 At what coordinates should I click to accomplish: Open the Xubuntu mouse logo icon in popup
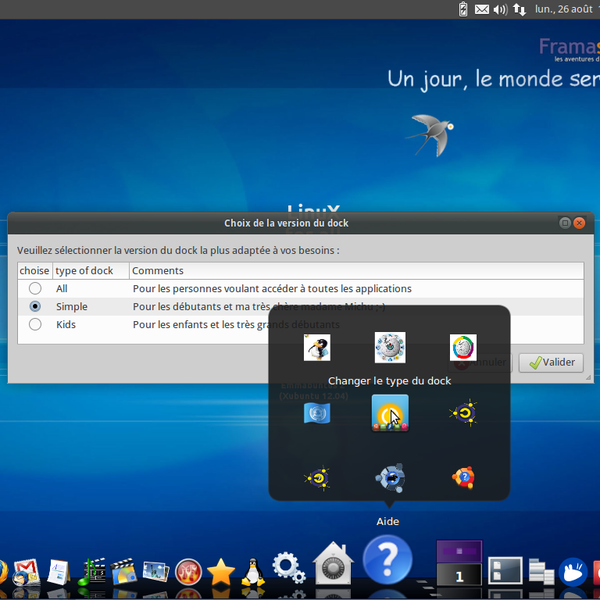[390, 478]
